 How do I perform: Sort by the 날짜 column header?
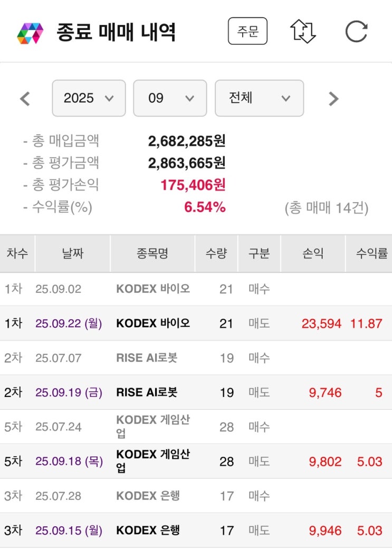[72, 253]
